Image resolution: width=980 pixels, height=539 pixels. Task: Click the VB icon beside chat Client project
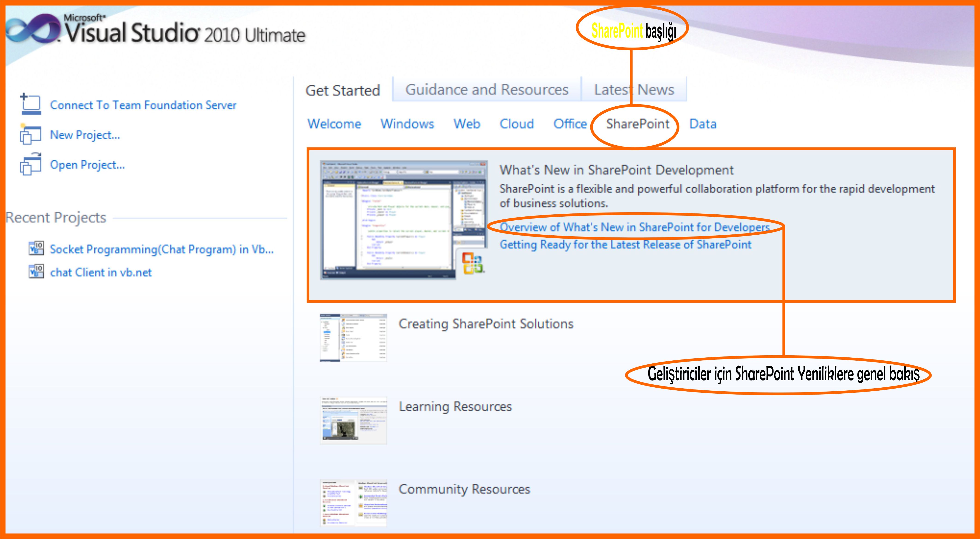tap(36, 271)
